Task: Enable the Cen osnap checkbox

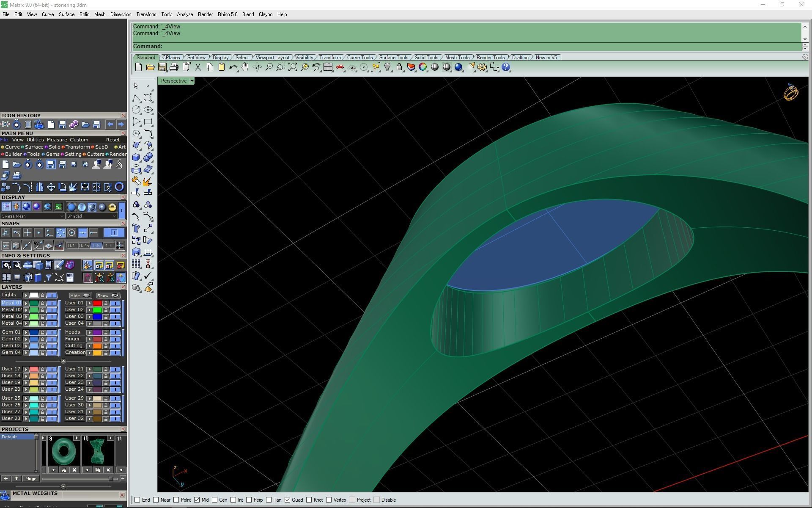Action: click(x=215, y=500)
